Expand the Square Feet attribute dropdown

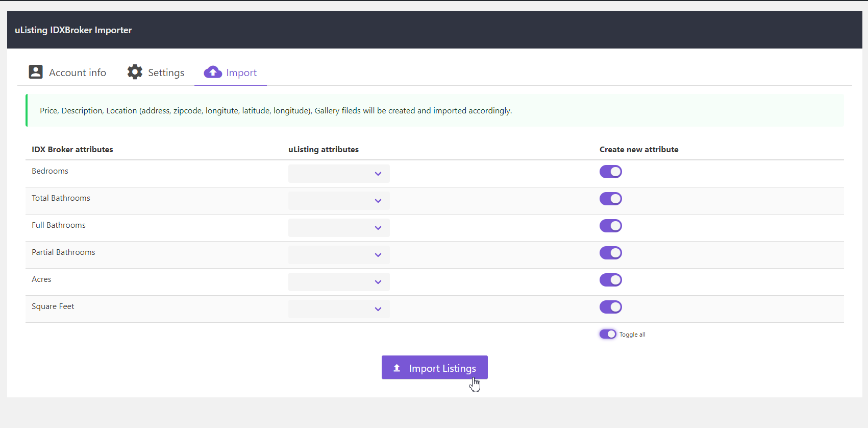pyautogui.click(x=339, y=309)
